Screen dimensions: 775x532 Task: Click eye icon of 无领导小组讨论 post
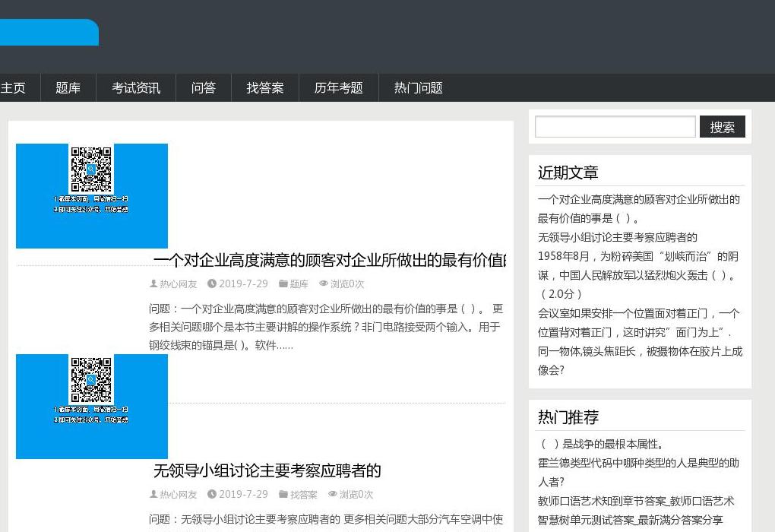pos(333,494)
